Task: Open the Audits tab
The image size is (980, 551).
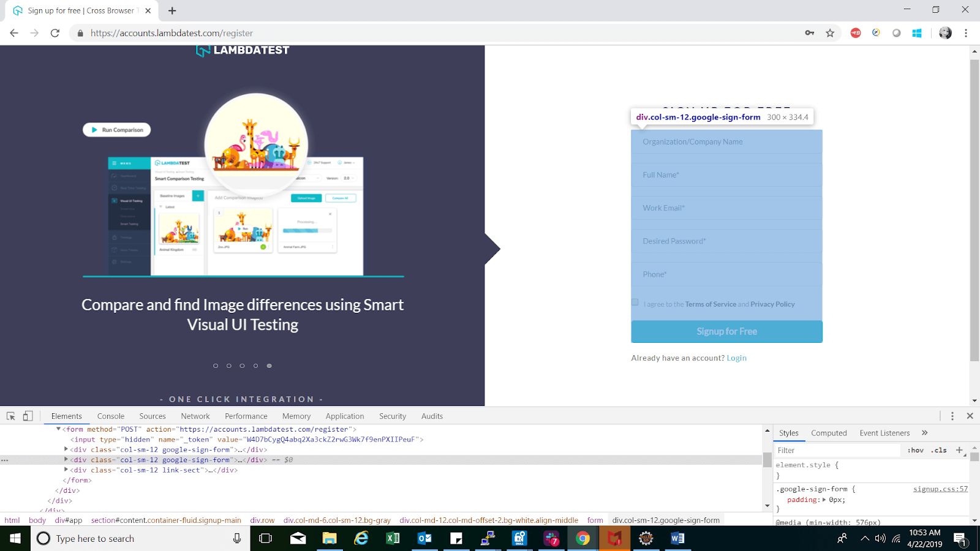Action: pos(432,416)
